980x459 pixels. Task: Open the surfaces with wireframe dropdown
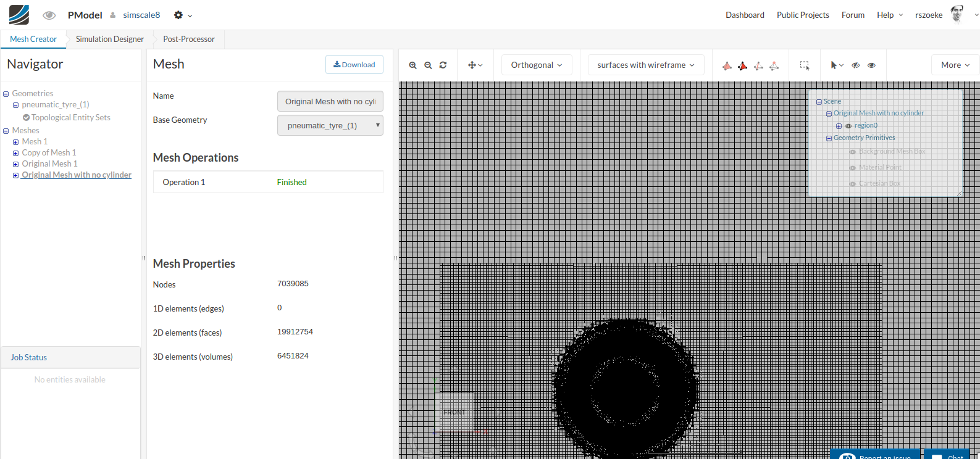click(x=645, y=65)
